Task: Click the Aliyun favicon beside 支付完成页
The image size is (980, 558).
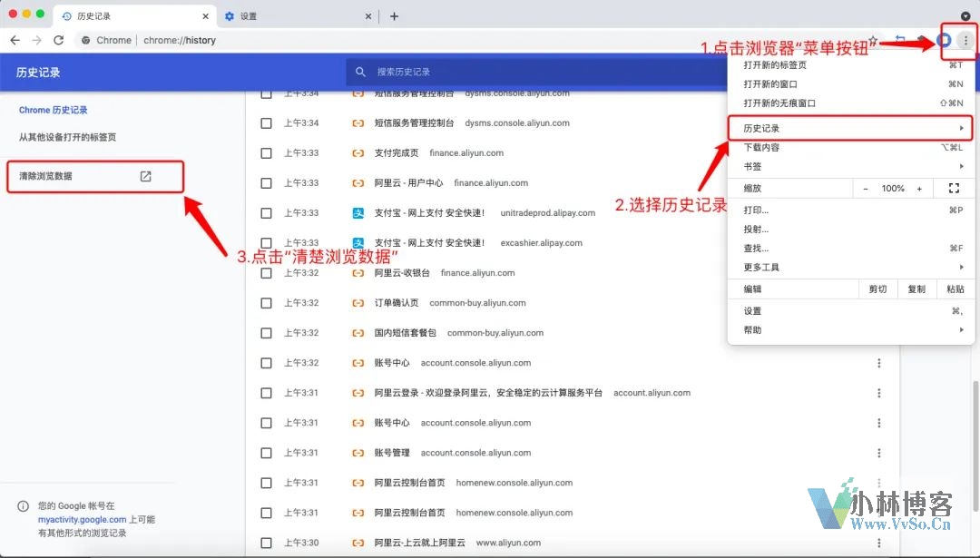Action: [x=358, y=153]
